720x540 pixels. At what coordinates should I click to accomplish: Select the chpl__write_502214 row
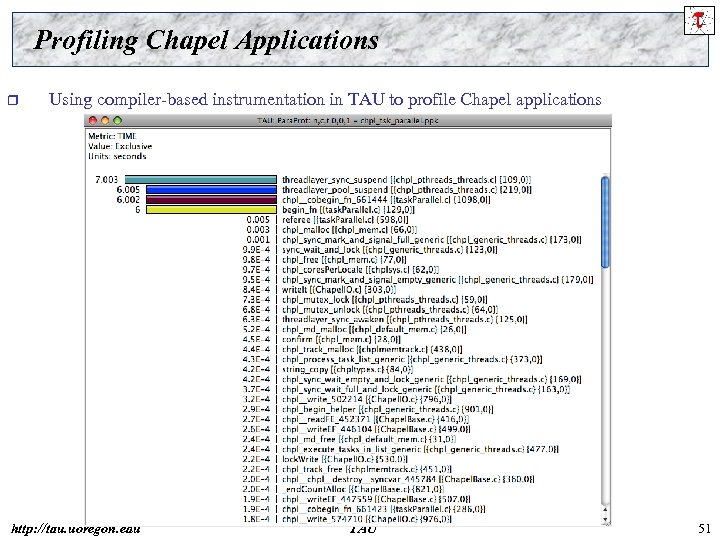click(x=366, y=399)
